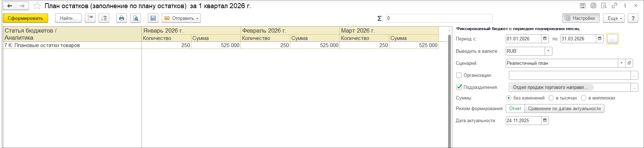Open calendar for period start date
This screenshot has width=644, height=148.
(545, 39)
